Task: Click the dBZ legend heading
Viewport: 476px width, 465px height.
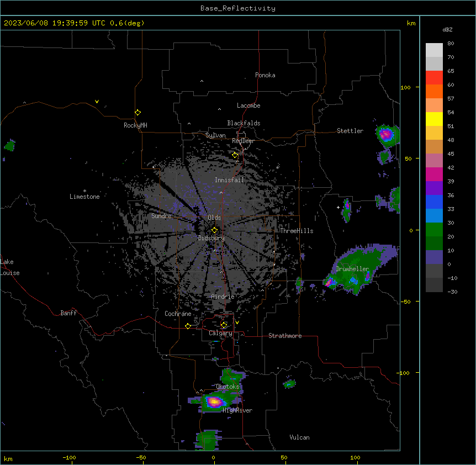Action: point(447,30)
